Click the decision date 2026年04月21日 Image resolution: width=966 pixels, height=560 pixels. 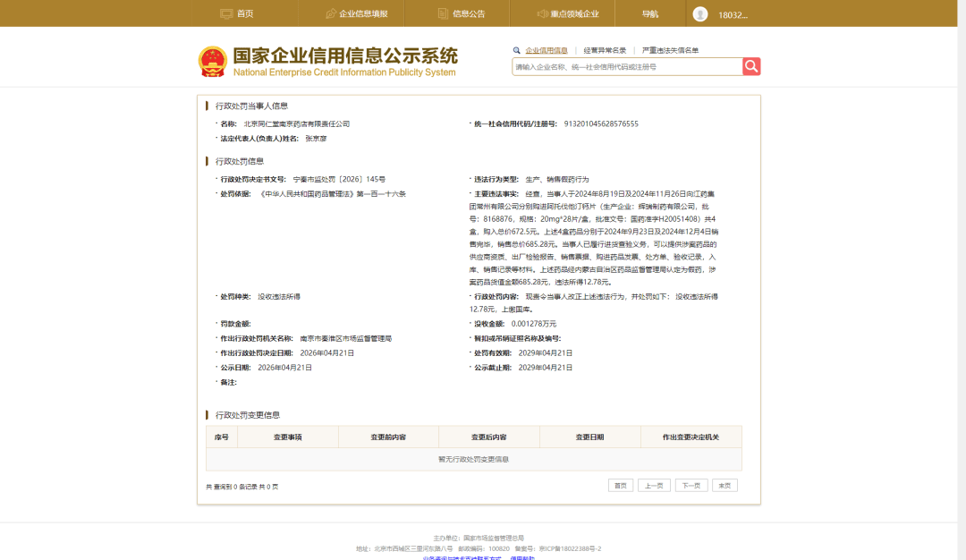pyautogui.click(x=327, y=353)
